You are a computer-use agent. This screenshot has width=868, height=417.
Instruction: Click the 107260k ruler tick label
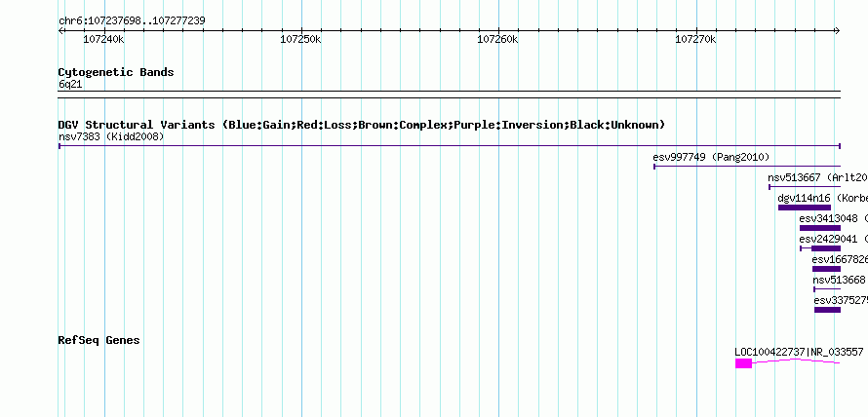tap(497, 39)
